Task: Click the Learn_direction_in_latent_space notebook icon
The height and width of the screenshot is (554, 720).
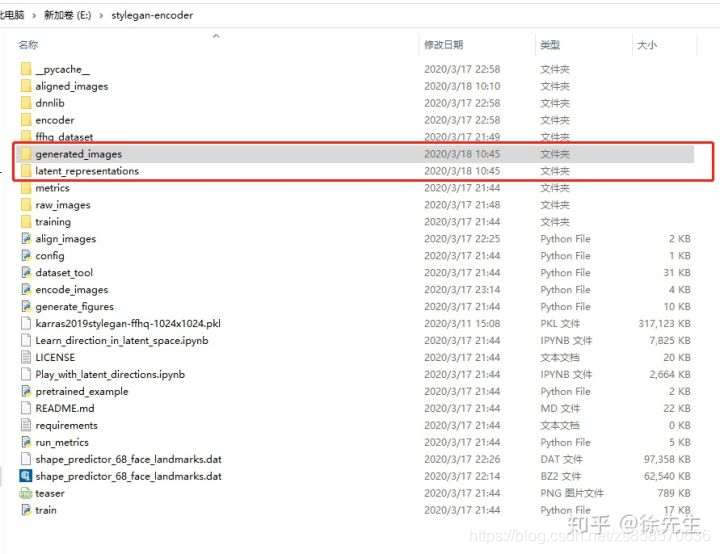Action: (x=26, y=340)
